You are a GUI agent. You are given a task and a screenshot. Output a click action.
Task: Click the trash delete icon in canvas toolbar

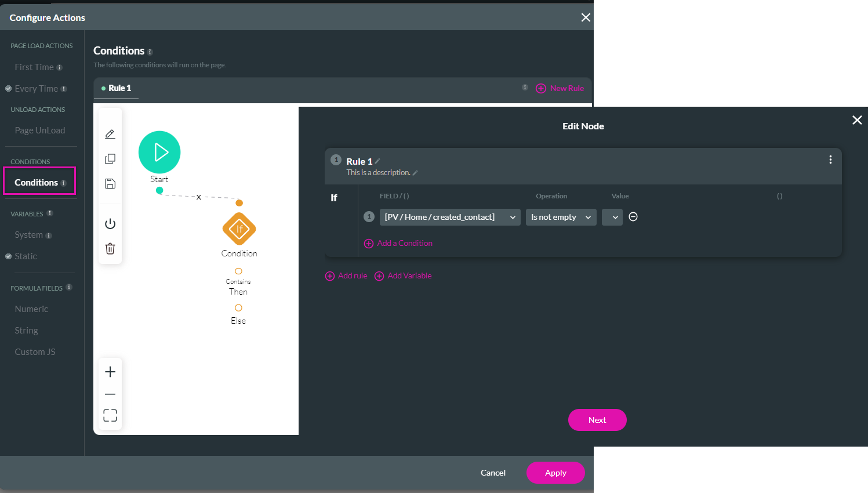(x=110, y=249)
